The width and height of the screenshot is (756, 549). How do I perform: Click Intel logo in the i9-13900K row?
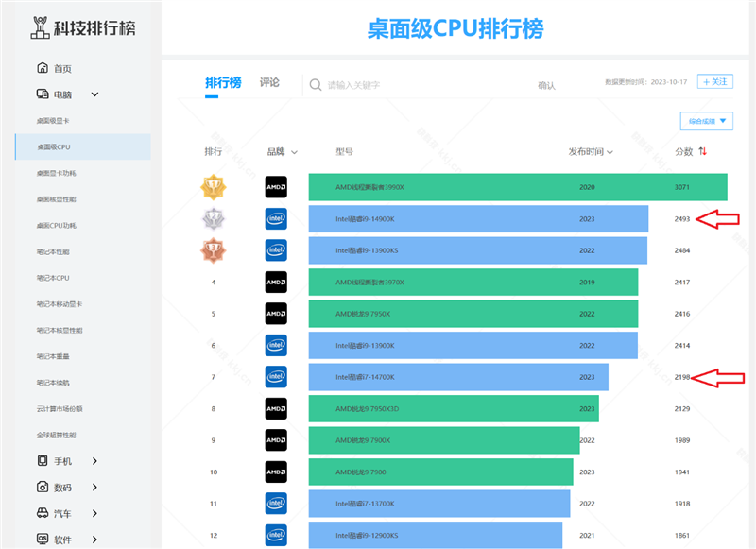(276, 346)
